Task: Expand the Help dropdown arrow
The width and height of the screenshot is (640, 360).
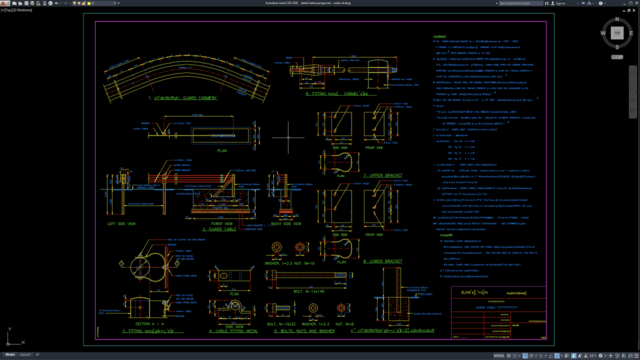Action: (605, 3)
